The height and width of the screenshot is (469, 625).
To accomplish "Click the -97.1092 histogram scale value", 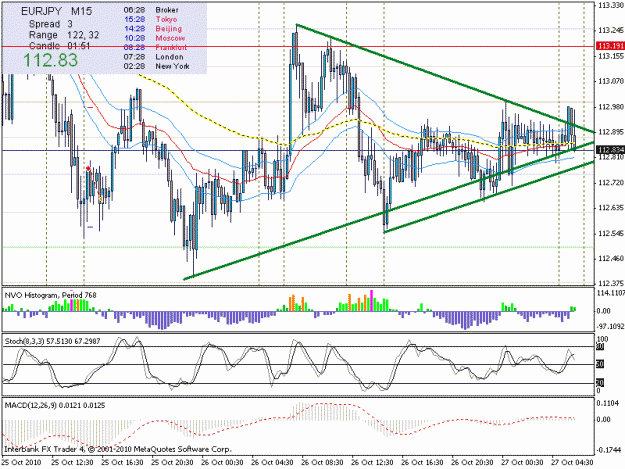I will click(x=610, y=326).
